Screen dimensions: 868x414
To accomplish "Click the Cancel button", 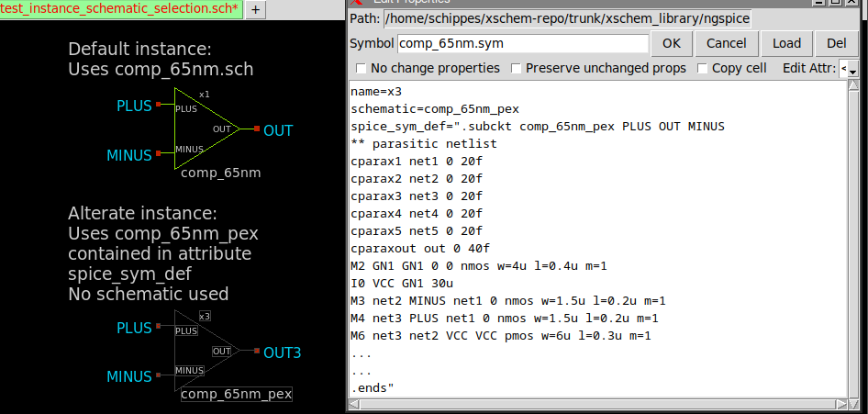I will [x=726, y=43].
